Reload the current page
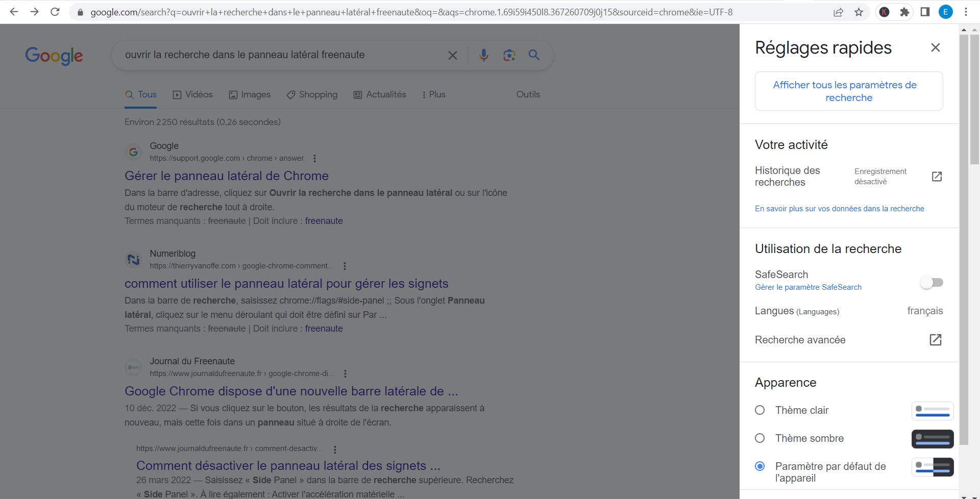This screenshot has height=499, width=980. pos(55,12)
